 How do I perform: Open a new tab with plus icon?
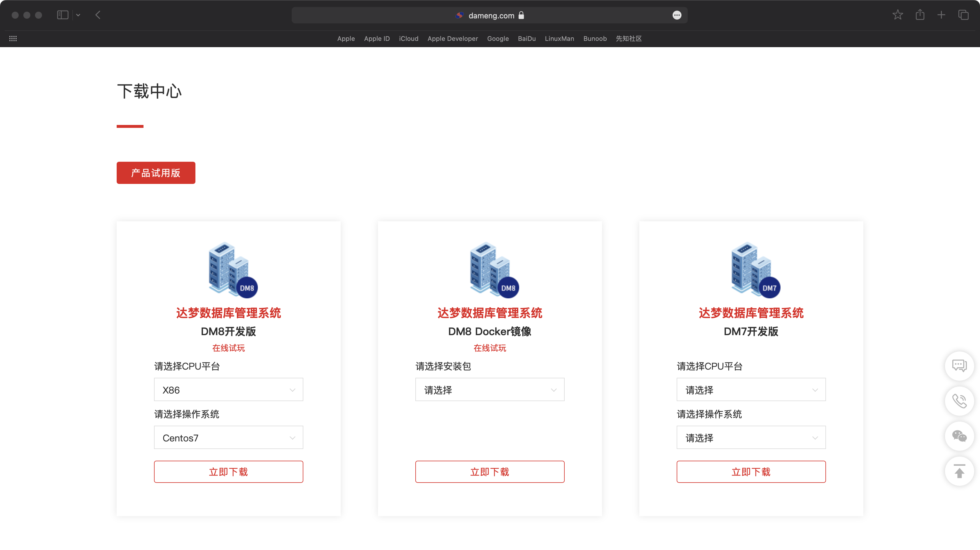point(941,15)
